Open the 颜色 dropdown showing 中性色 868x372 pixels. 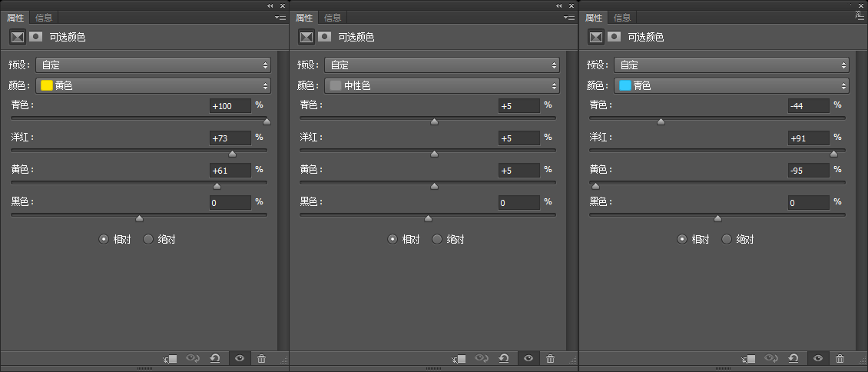coord(442,85)
